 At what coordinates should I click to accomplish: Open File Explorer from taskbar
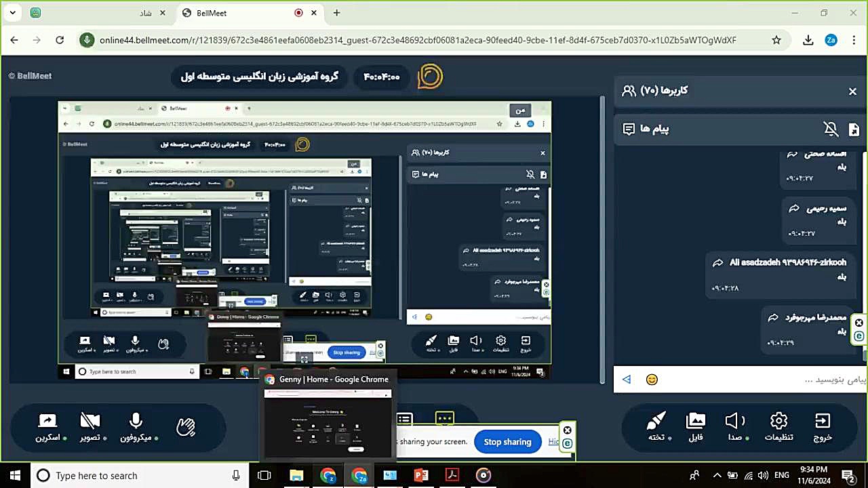click(296, 476)
